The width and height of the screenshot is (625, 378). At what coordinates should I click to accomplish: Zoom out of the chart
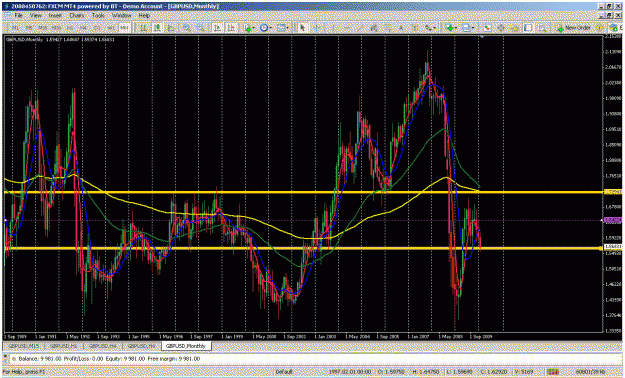tap(200, 28)
